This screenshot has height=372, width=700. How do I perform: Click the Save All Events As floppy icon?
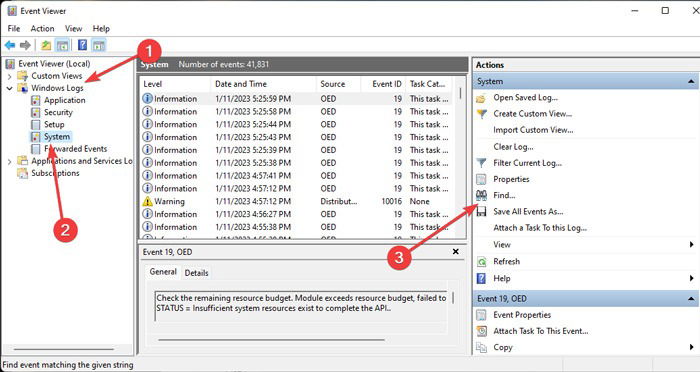click(481, 212)
